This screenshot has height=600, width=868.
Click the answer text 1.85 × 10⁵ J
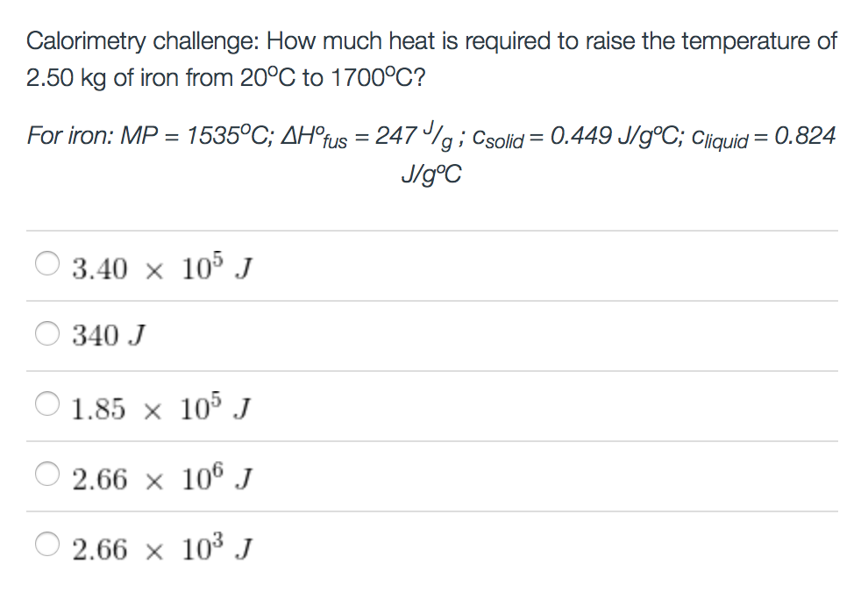point(162,405)
